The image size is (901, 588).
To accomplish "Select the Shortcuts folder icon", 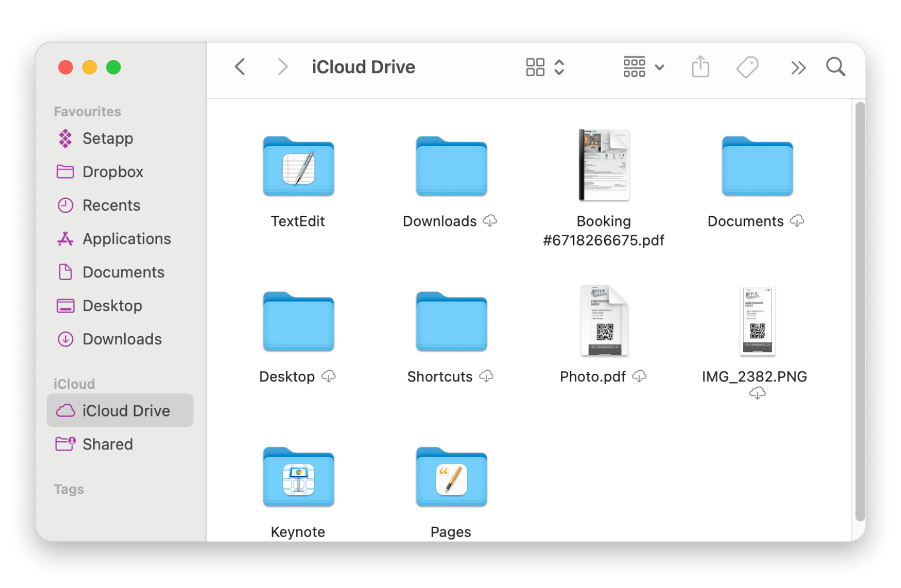I will (451, 322).
